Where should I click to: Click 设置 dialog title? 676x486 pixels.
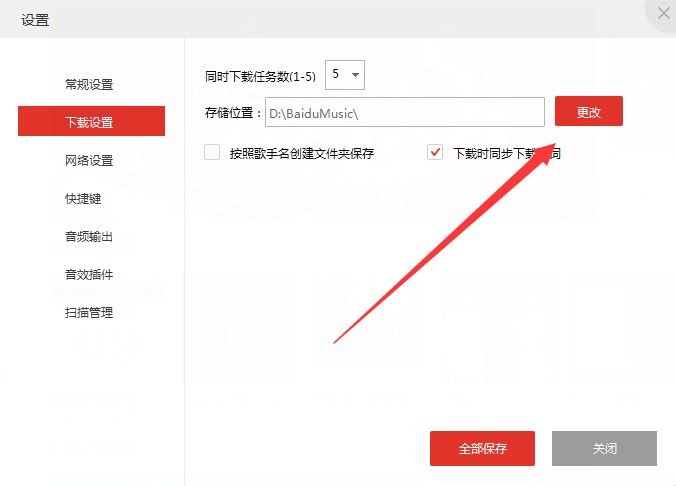coord(35,20)
